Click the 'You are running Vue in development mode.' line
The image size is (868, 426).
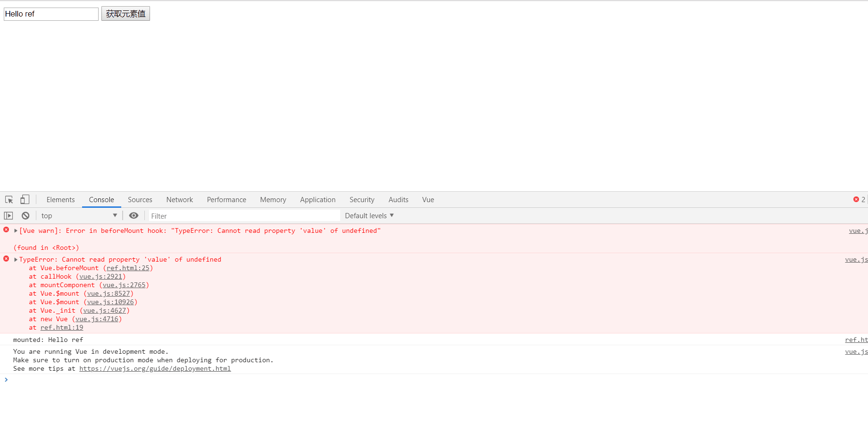coord(91,352)
